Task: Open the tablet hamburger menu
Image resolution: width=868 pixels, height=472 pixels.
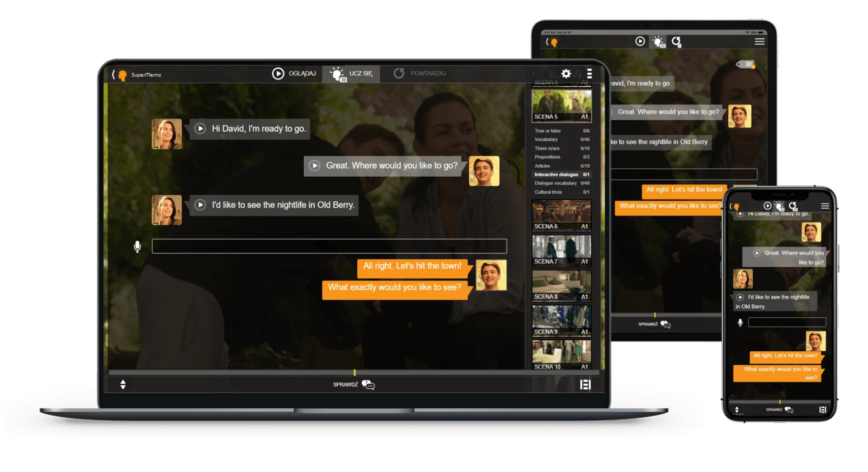Action: [x=759, y=42]
